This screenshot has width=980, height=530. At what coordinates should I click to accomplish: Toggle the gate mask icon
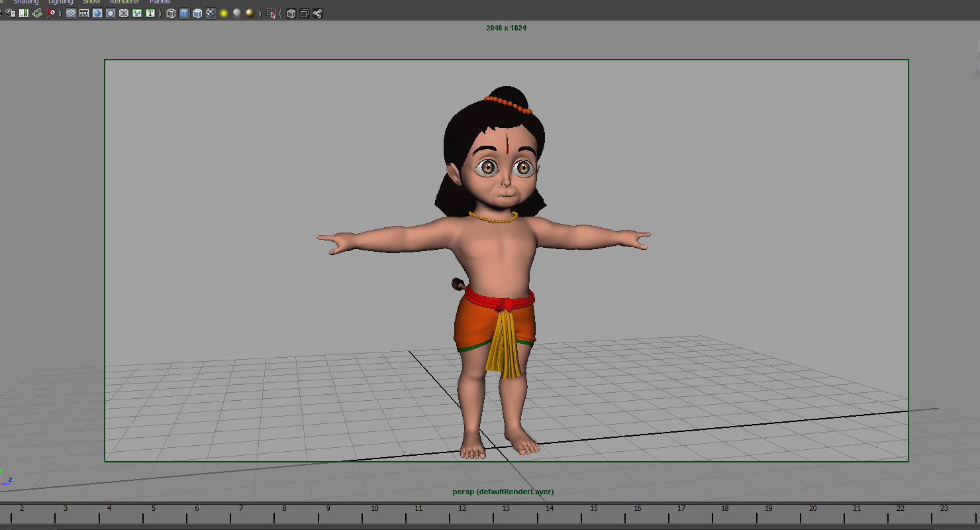coord(111,13)
